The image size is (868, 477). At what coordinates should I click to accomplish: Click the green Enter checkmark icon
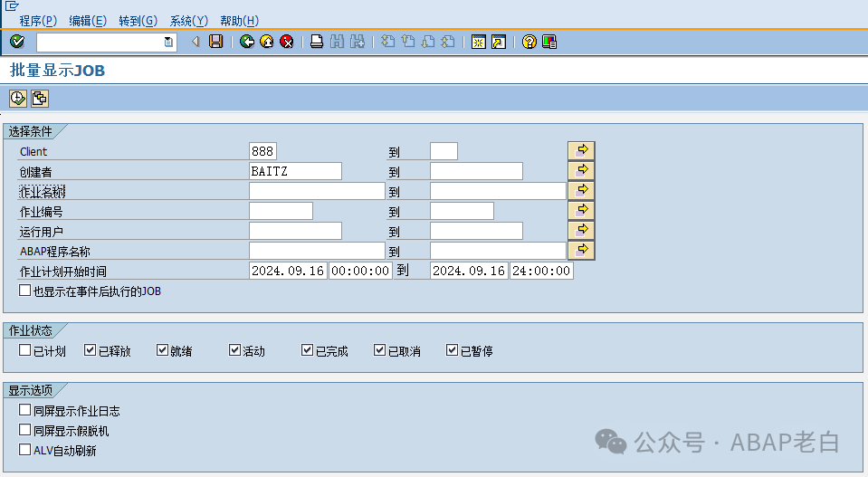point(17,42)
